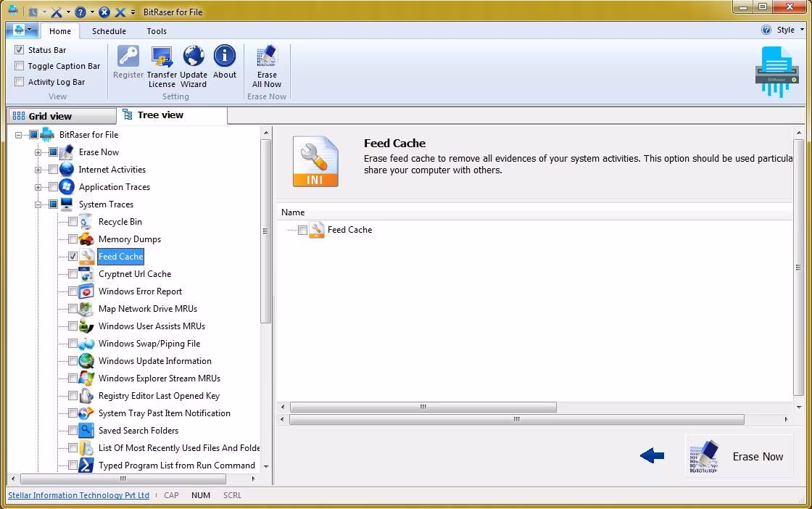Click the Erase Now button

click(739, 456)
